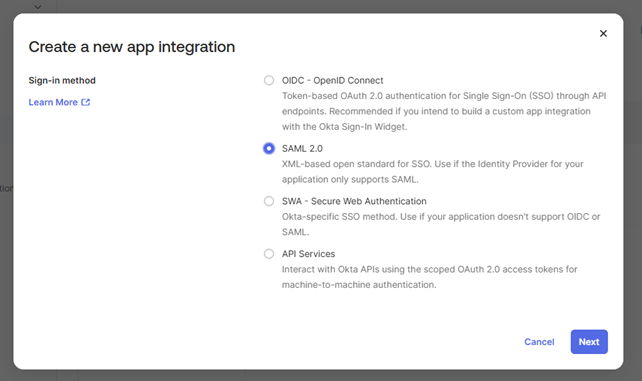The height and width of the screenshot is (381, 642).
Task: Select the OIDC - OpenID Connect radio button
Action: tap(269, 80)
